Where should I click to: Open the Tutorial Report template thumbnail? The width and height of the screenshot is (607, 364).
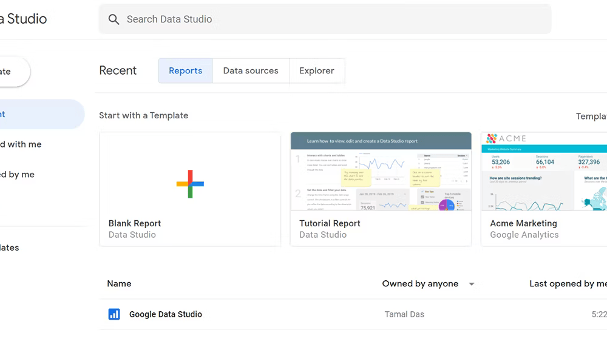tap(381, 171)
